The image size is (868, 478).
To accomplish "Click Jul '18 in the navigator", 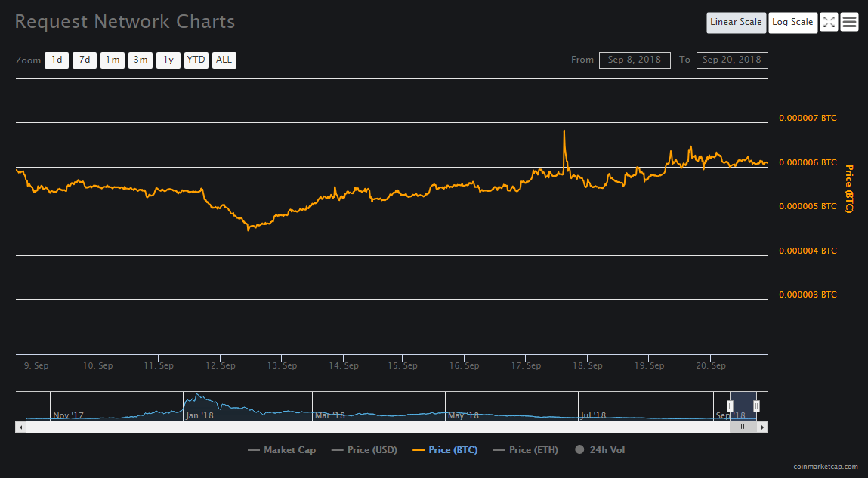I will click(594, 415).
